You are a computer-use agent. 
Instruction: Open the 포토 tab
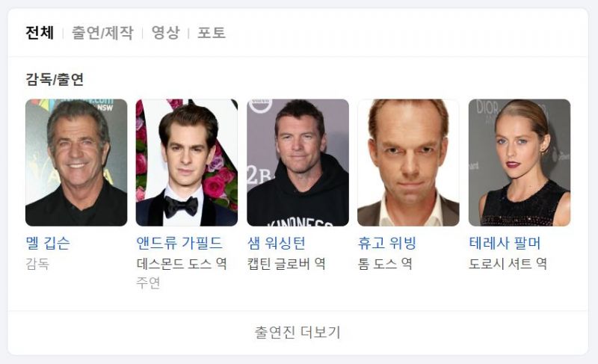point(212,33)
